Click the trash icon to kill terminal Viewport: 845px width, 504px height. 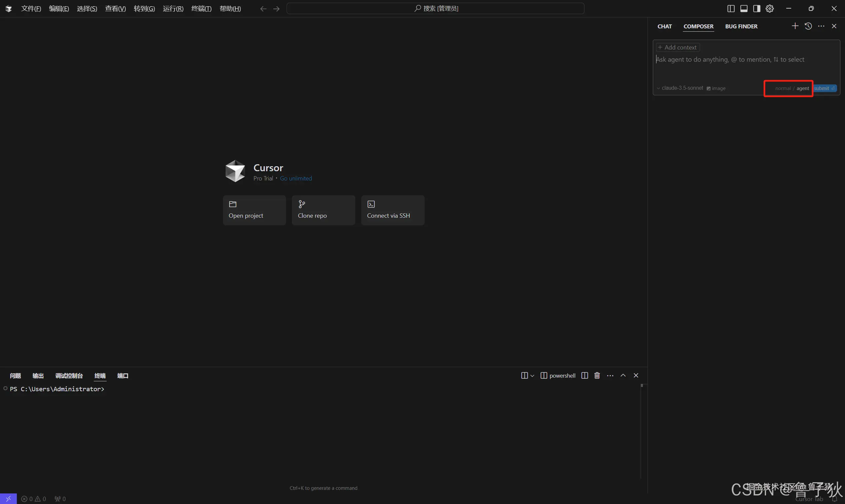[x=597, y=375]
